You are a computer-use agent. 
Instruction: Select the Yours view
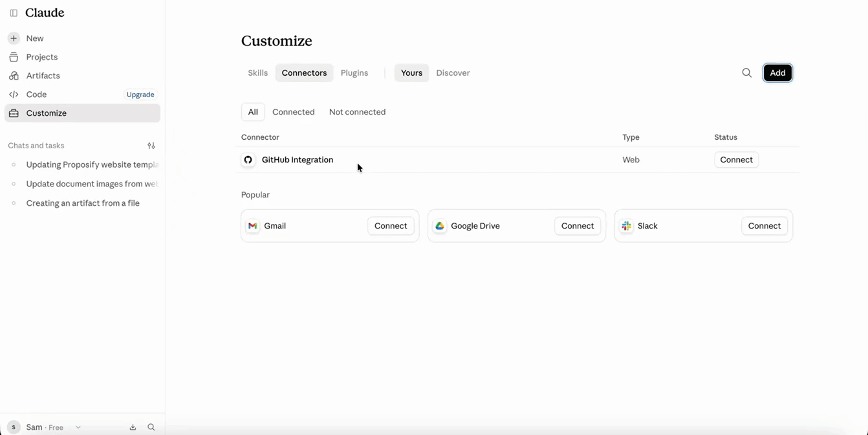point(411,73)
